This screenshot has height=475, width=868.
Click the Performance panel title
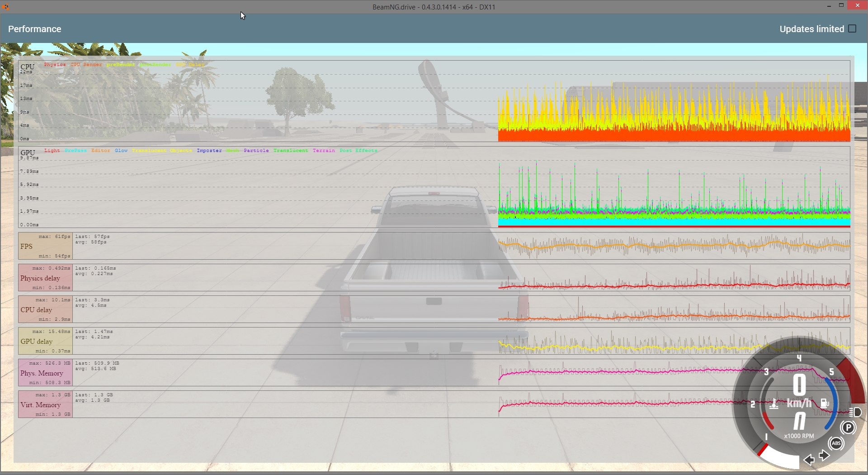coord(35,29)
